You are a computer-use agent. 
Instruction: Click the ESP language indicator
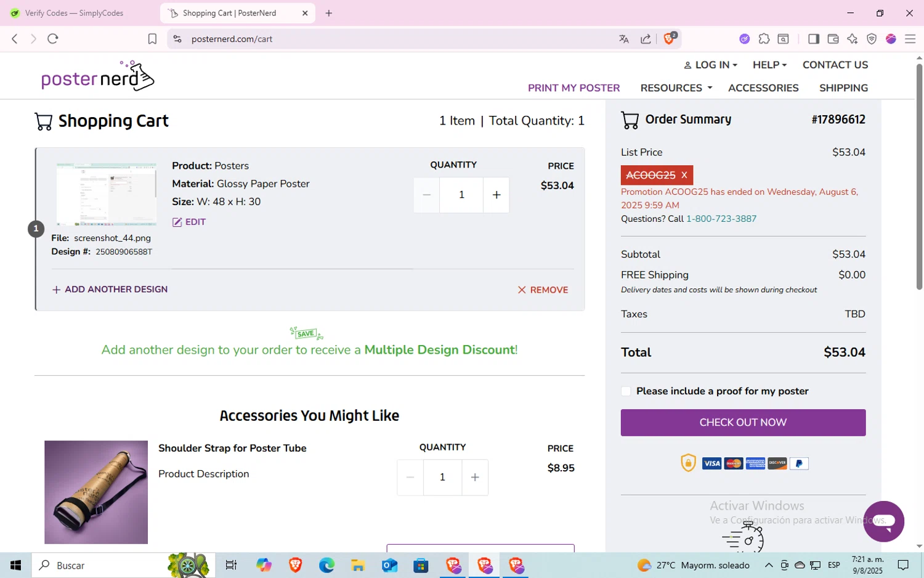click(834, 565)
